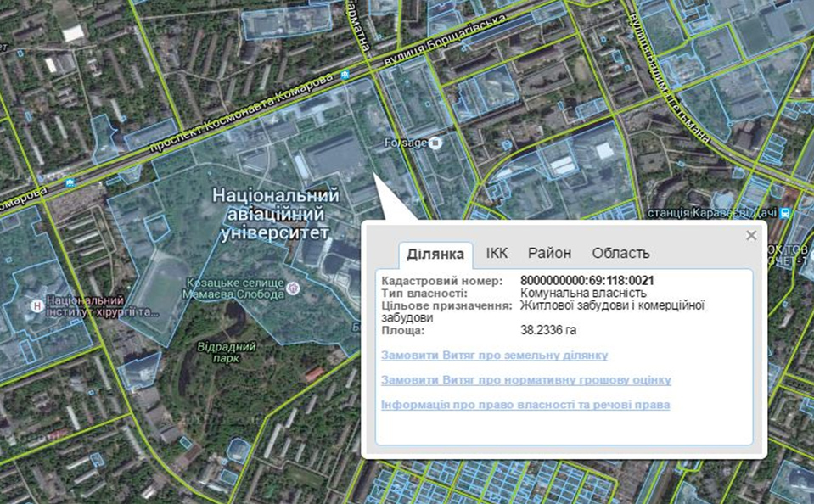
Task: Click Замовити Витяг про нормативну грошову оцінку
Action: (x=526, y=380)
